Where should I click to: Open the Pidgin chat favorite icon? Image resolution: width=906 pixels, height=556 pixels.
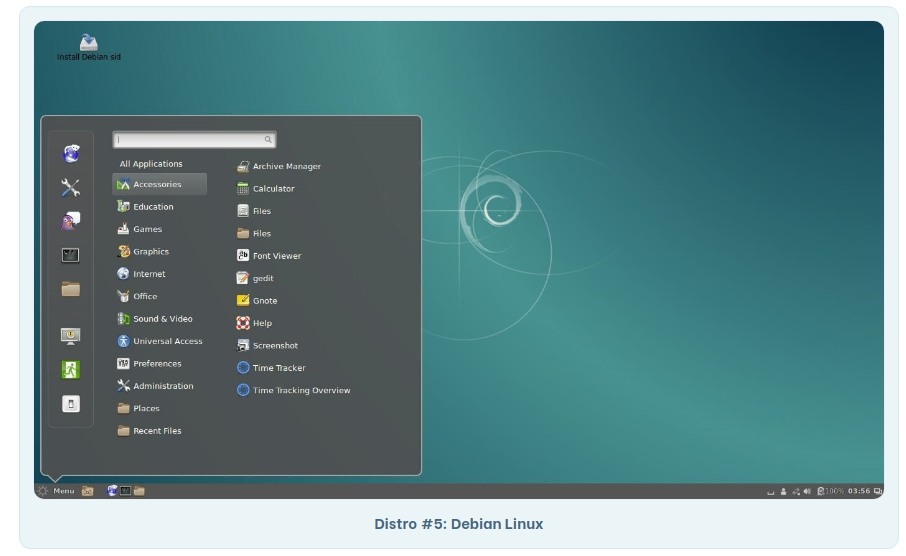tap(71, 221)
